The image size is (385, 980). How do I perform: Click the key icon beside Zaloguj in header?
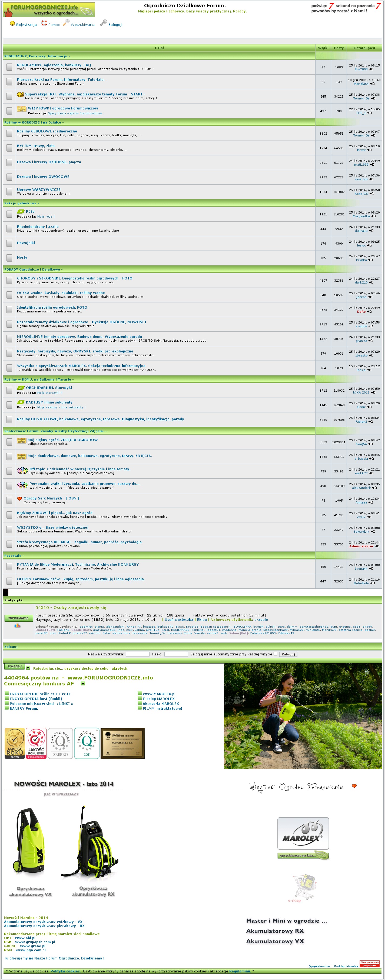point(104,23)
